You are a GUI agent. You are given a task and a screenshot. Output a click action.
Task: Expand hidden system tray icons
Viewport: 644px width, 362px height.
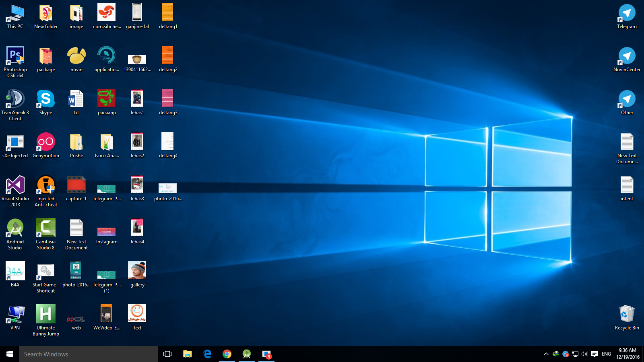(x=546, y=354)
